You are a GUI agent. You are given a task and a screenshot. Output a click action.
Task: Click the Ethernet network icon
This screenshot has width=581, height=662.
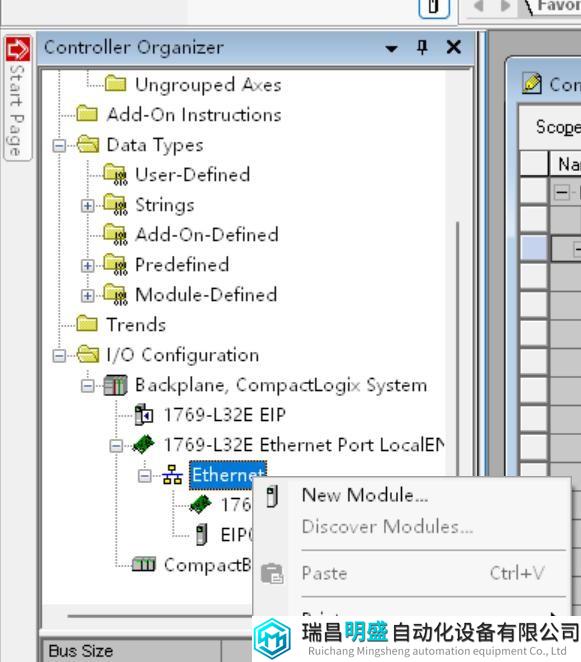(172, 475)
